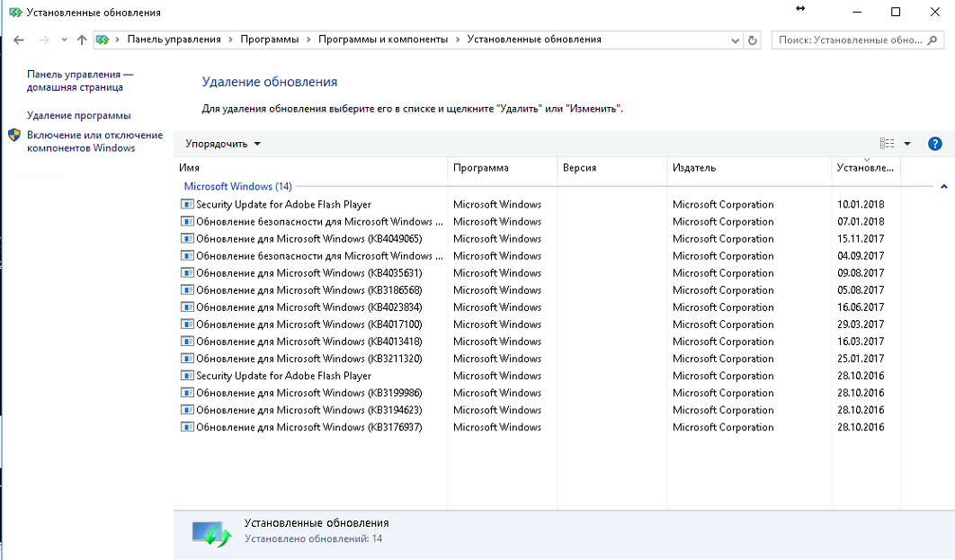Open recent locations chevron next to forward arrow
The width and height of the screenshot is (955, 560).
click(x=64, y=40)
